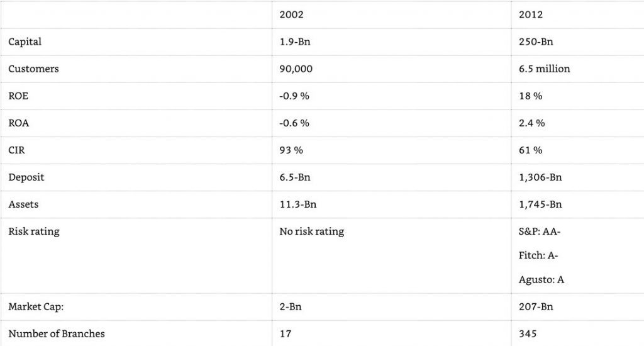
Task: Click the 250-Bn capital value
Action: coord(536,42)
